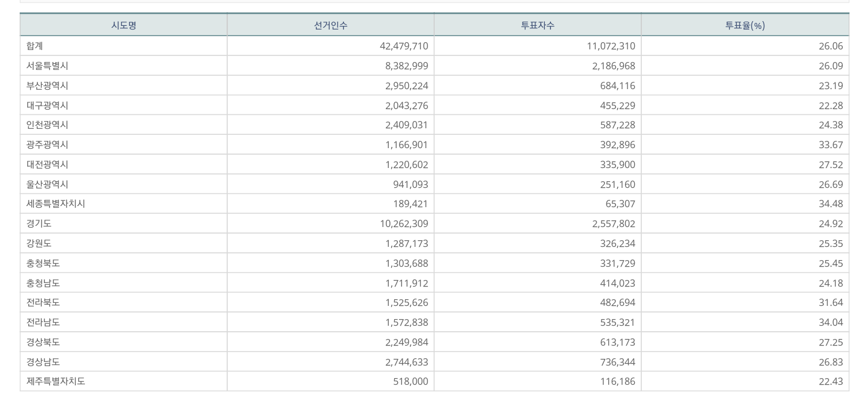Screen dimensions: 868x398
Task: Click the 선거인수 column header
Action: coord(330,25)
